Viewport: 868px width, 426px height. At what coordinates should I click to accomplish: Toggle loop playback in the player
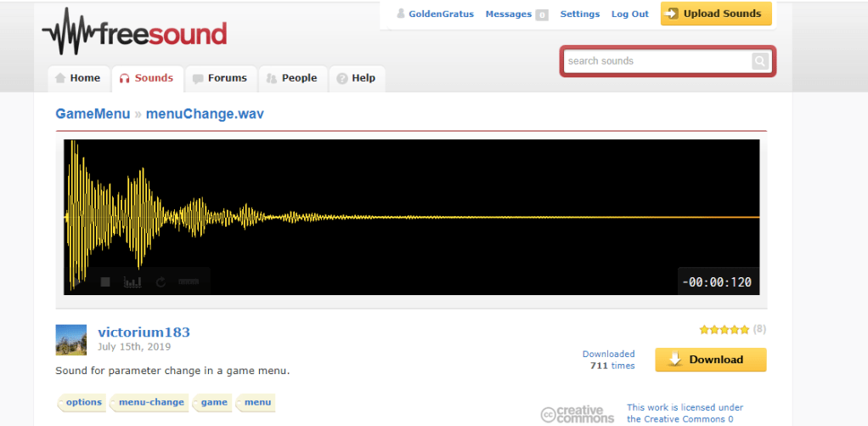(x=161, y=282)
